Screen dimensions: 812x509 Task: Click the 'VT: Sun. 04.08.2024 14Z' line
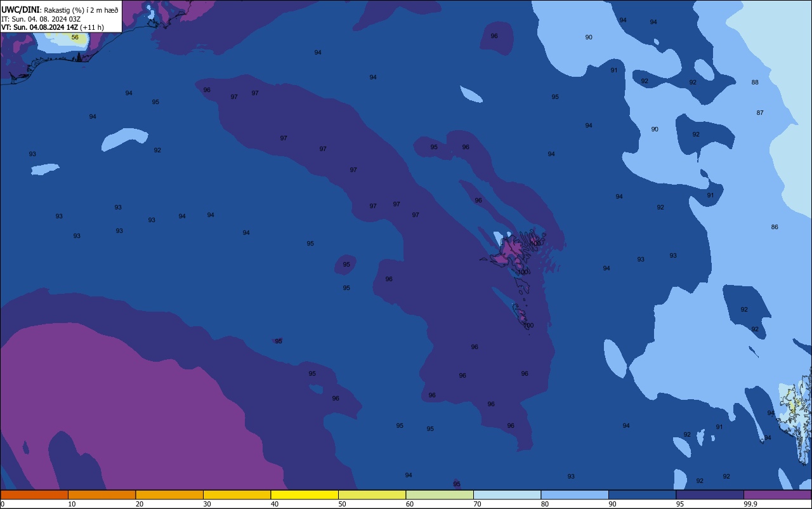40,27
